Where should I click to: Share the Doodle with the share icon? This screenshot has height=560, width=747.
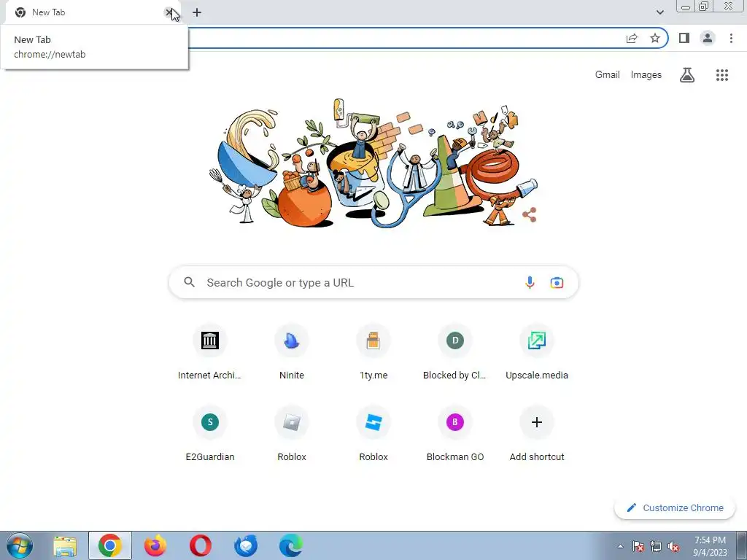pos(530,215)
